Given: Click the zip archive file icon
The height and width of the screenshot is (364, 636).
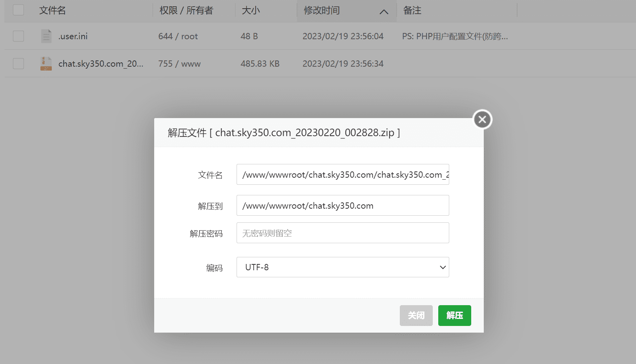Looking at the screenshot, I should click(x=46, y=64).
